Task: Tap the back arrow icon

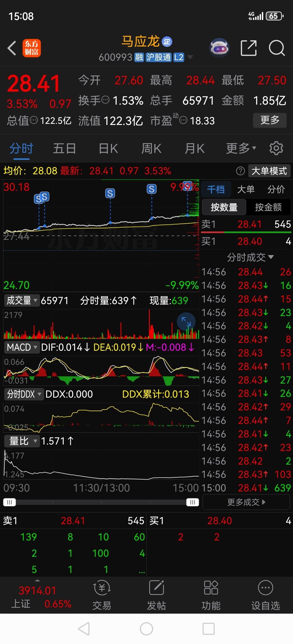Action: [x=12, y=48]
